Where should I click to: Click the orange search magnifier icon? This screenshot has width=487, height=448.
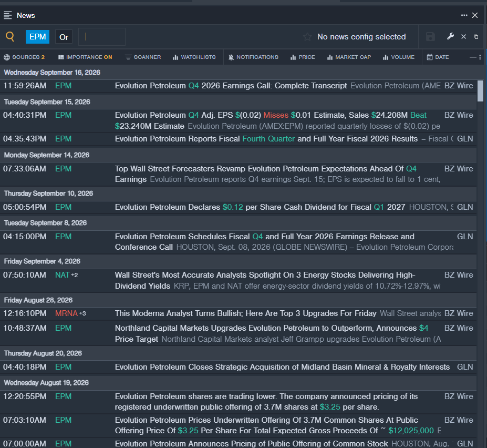[x=10, y=37]
